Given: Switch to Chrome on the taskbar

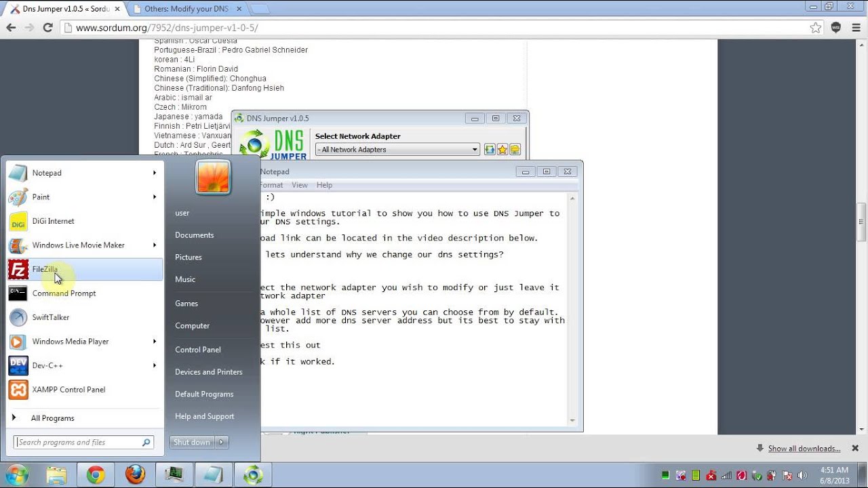Looking at the screenshot, I should pyautogui.click(x=96, y=475).
